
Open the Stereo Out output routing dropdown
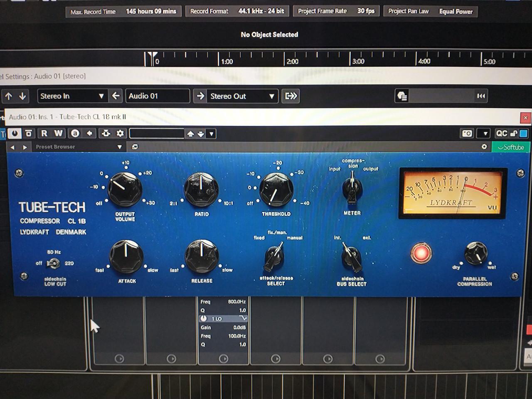coord(242,96)
